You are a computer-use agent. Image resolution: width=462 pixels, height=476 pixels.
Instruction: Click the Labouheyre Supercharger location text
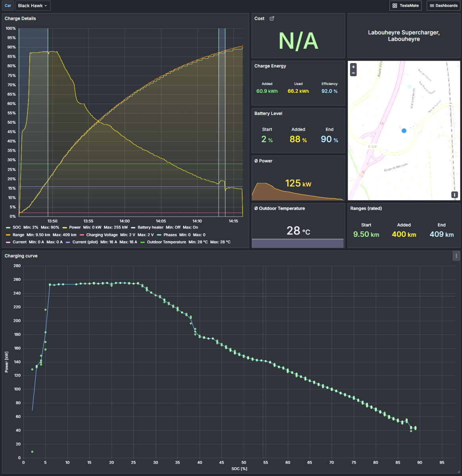pos(404,36)
